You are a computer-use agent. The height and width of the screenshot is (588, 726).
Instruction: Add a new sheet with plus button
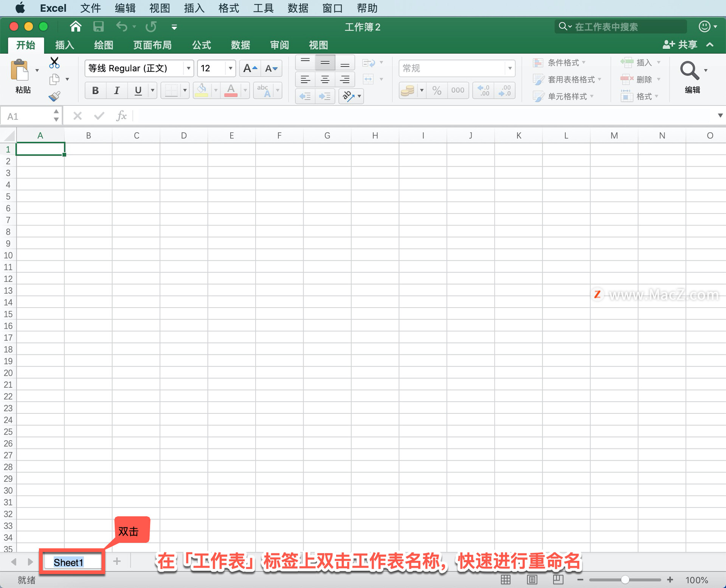(x=117, y=562)
